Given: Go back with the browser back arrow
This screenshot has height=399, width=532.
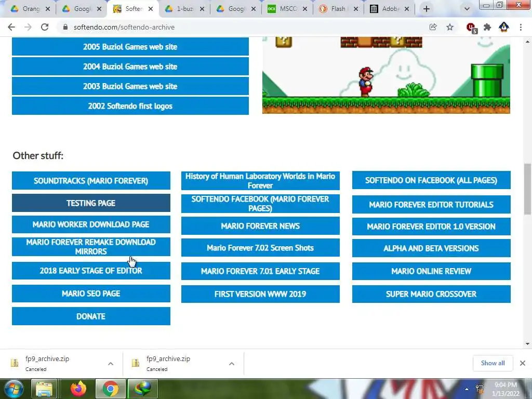Looking at the screenshot, I should (11, 27).
